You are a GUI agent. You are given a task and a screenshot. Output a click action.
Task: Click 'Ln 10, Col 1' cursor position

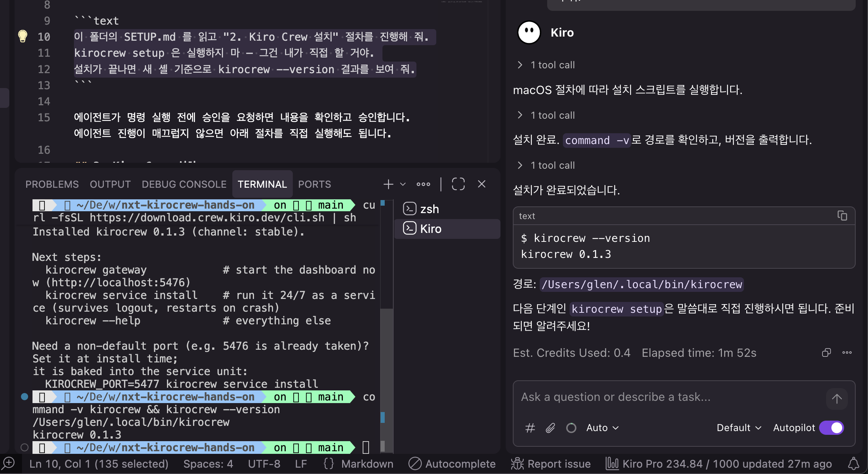(99, 464)
